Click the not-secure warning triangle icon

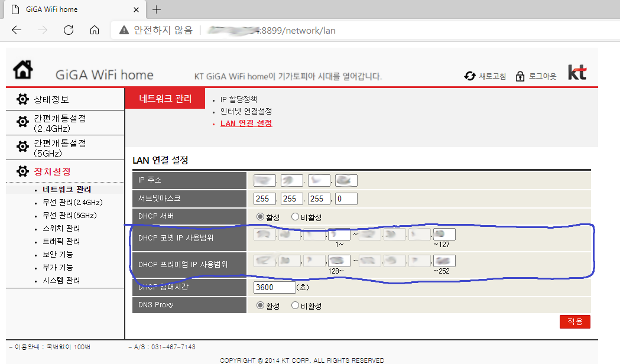124,30
